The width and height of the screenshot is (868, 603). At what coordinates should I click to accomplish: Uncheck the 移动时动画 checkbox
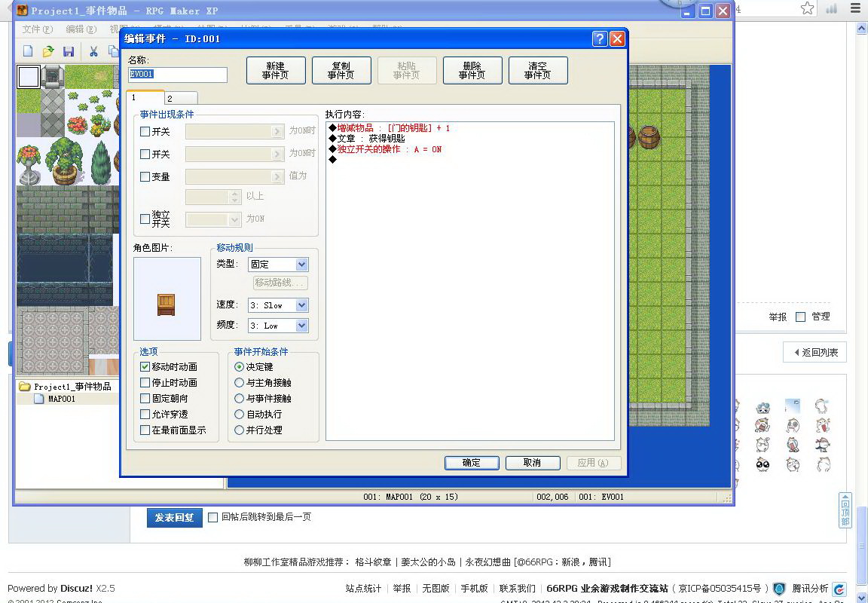[x=145, y=366]
